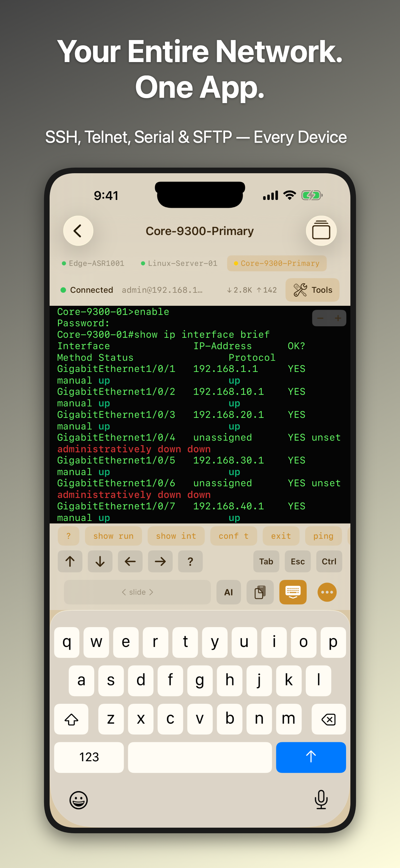This screenshot has width=400, height=868.
Task: Open the emoji keyboard
Action: point(78,800)
